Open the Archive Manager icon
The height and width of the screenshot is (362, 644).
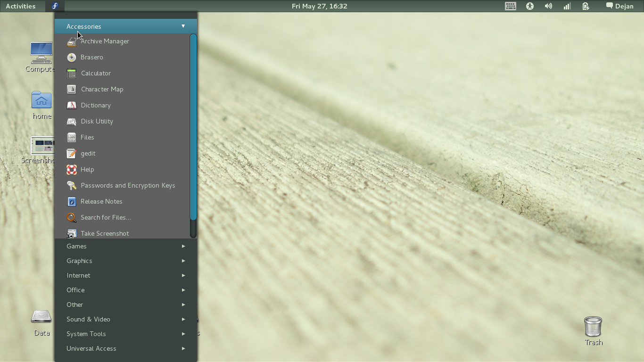tap(72, 41)
